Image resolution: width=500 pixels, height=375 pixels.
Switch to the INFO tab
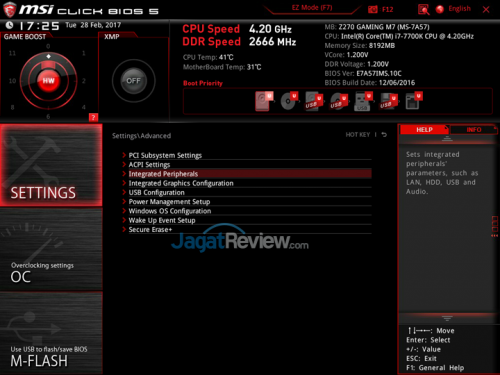[474, 130]
